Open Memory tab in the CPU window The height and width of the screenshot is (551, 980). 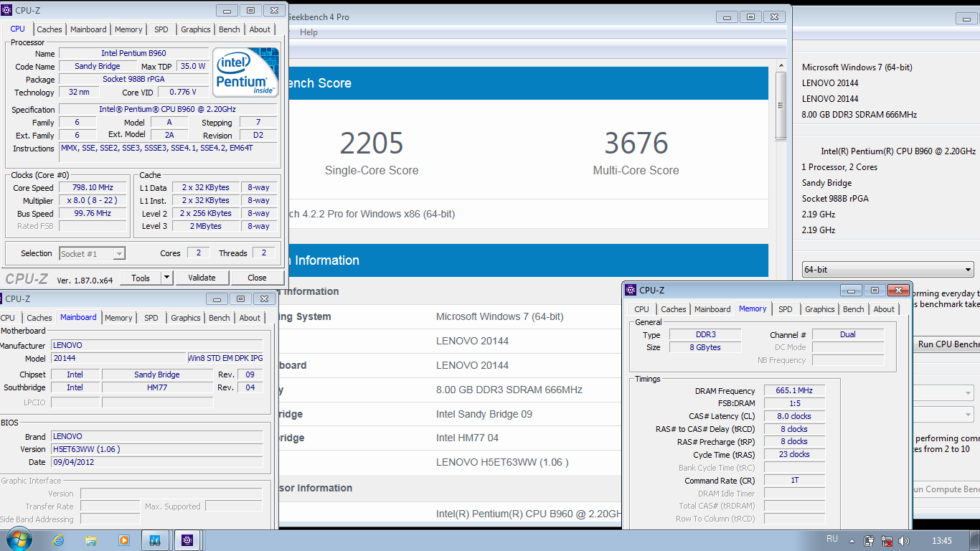point(128,29)
